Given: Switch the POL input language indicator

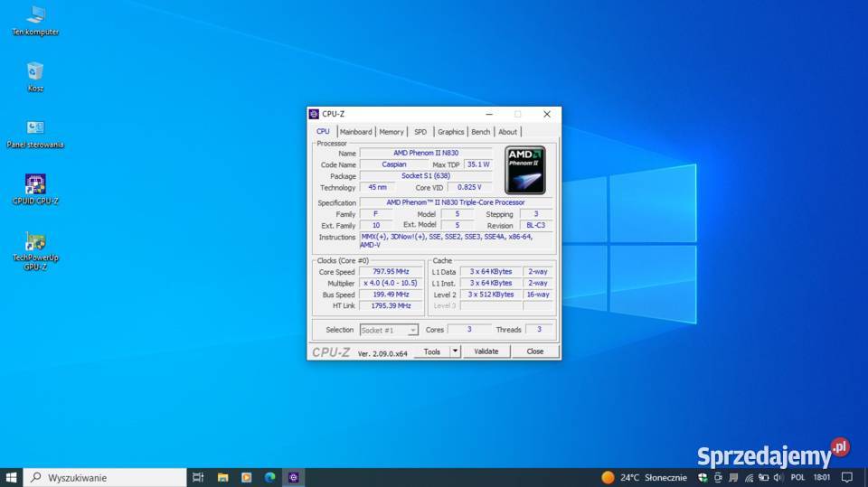Looking at the screenshot, I should pos(797,477).
